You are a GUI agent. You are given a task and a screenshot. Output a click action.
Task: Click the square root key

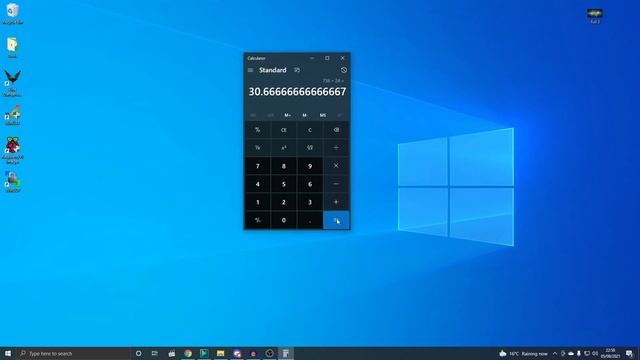click(310, 148)
